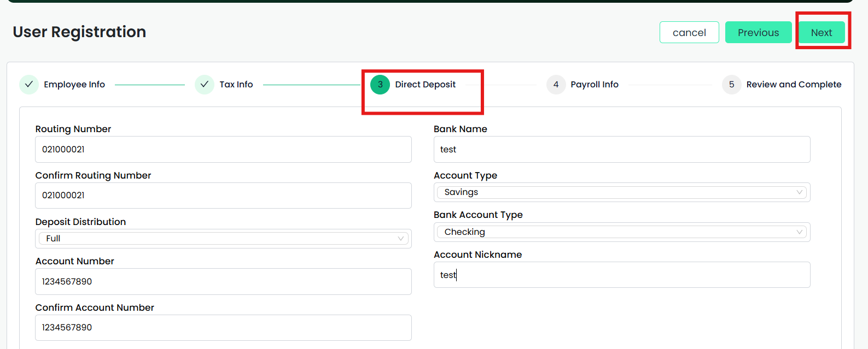Image resolution: width=868 pixels, height=349 pixels.
Task: Click into the Account Number field
Action: tap(223, 281)
